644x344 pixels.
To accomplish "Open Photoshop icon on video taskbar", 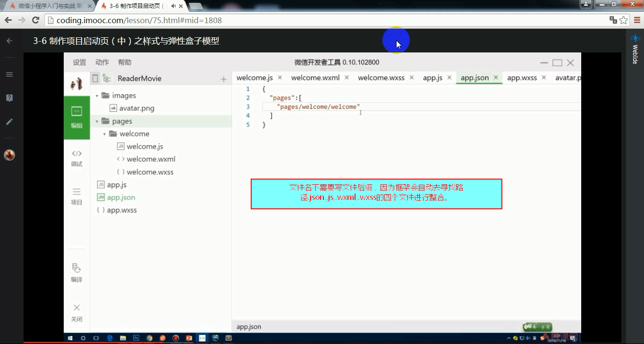I will [x=136, y=338].
